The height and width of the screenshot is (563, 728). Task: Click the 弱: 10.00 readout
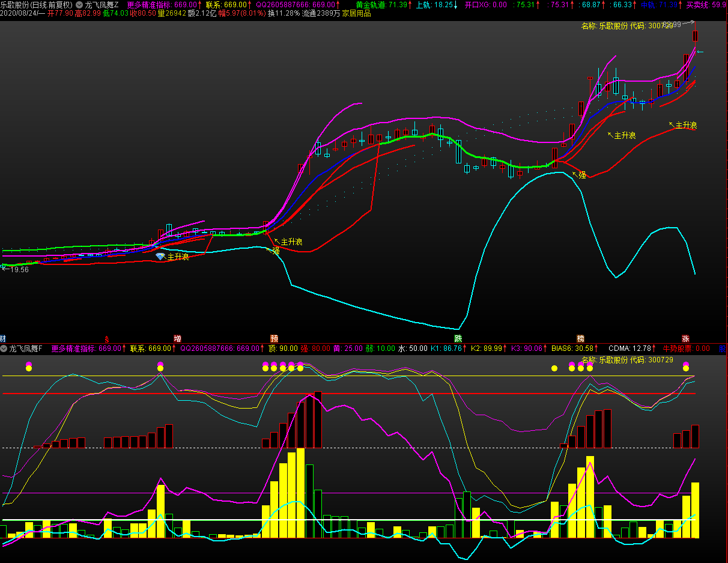click(x=380, y=348)
